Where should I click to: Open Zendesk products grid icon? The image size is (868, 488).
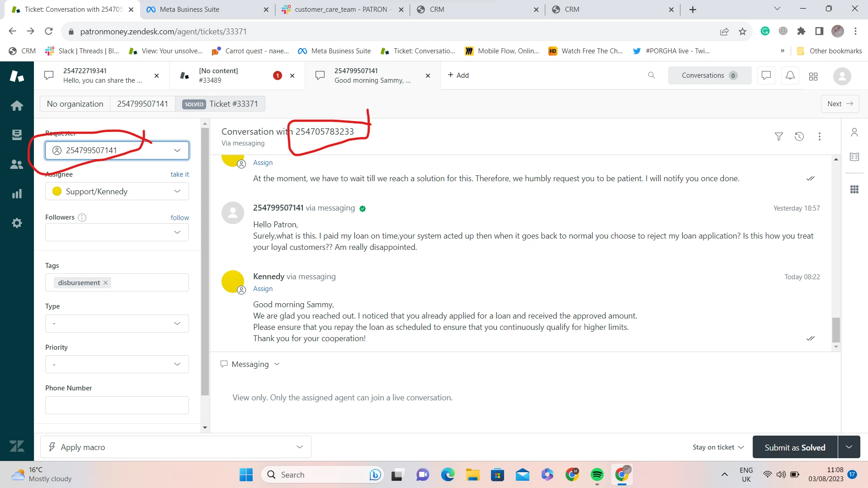tap(813, 76)
